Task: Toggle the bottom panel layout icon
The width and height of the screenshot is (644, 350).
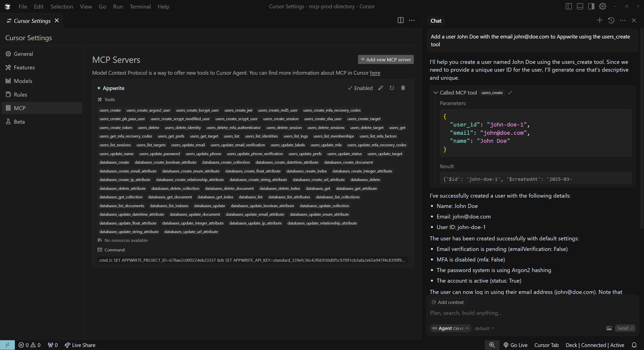Action: (x=580, y=7)
